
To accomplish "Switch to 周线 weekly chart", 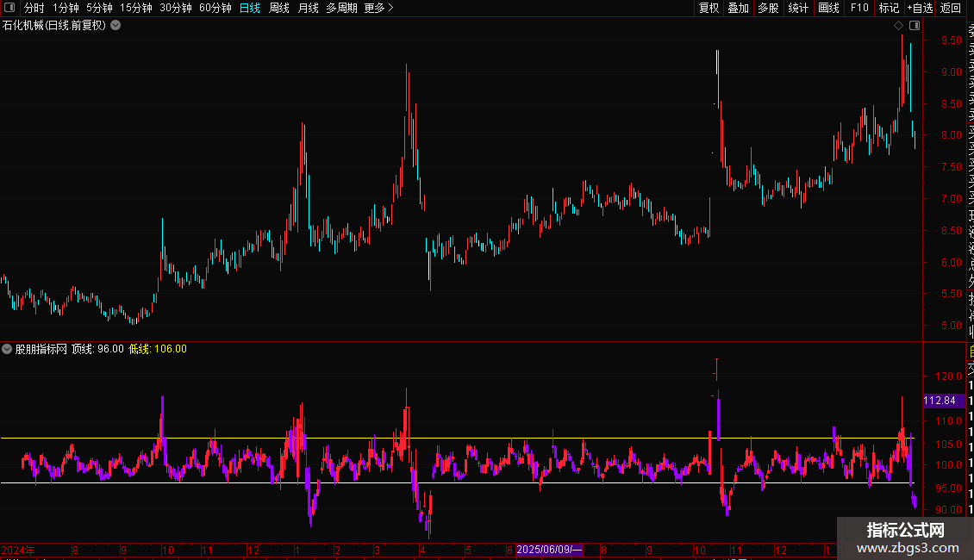I will pyautogui.click(x=279, y=8).
